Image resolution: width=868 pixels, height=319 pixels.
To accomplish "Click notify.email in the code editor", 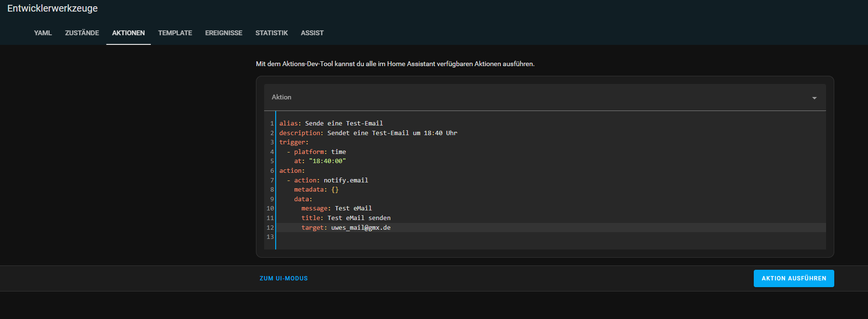I will [346, 180].
